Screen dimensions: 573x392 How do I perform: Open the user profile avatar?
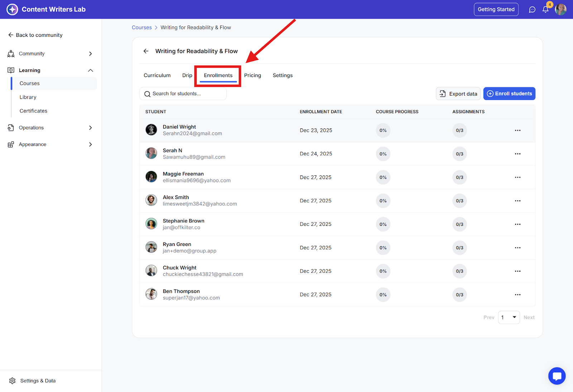[x=560, y=10]
